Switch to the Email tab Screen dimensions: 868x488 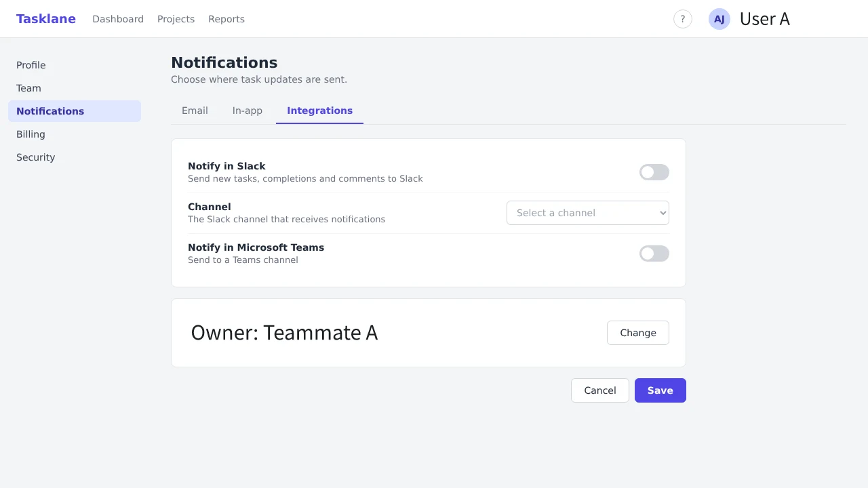[195, 110]
